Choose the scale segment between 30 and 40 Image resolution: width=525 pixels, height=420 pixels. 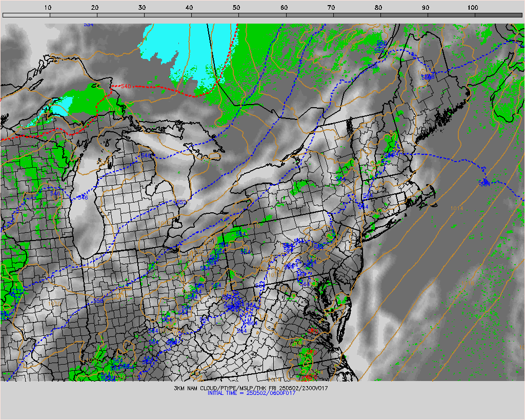[168, 15]
